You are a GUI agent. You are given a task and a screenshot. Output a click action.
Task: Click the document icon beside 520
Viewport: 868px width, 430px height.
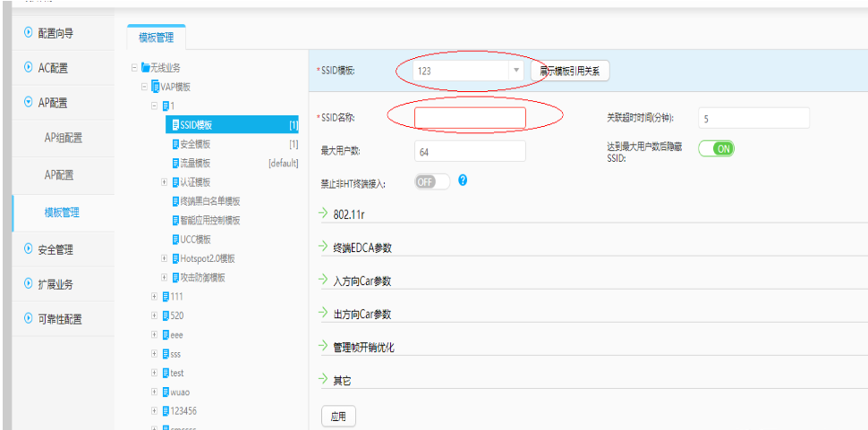tap(166, 316)
